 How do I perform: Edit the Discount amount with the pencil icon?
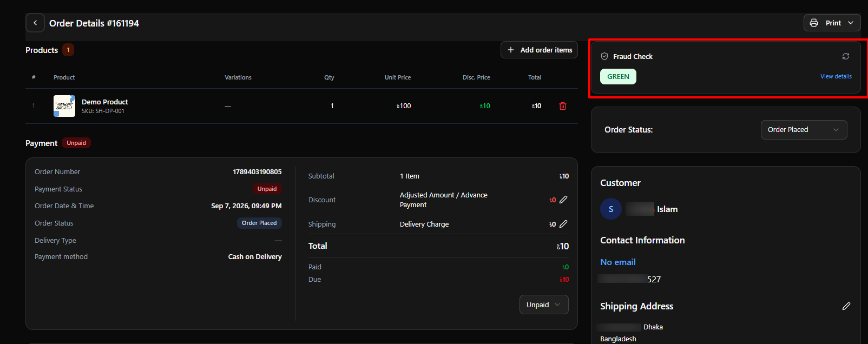[x=563, y=200]
